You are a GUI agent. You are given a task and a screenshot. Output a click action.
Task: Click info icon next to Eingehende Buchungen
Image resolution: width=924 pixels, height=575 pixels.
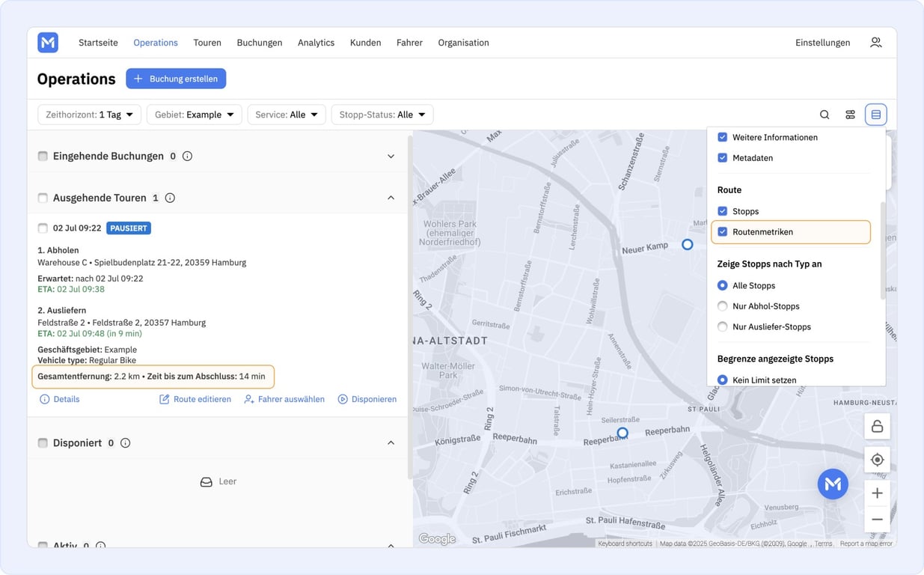[x=187, y=156]
